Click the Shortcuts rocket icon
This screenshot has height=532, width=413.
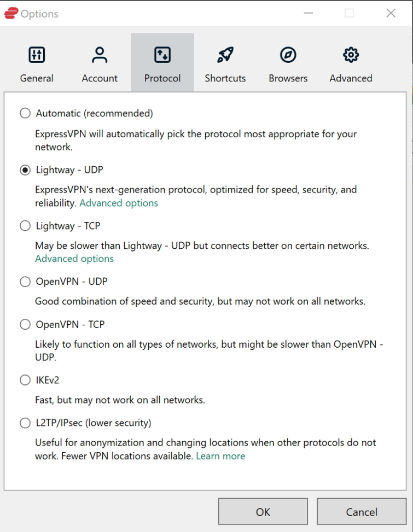(x=225, y=54)
